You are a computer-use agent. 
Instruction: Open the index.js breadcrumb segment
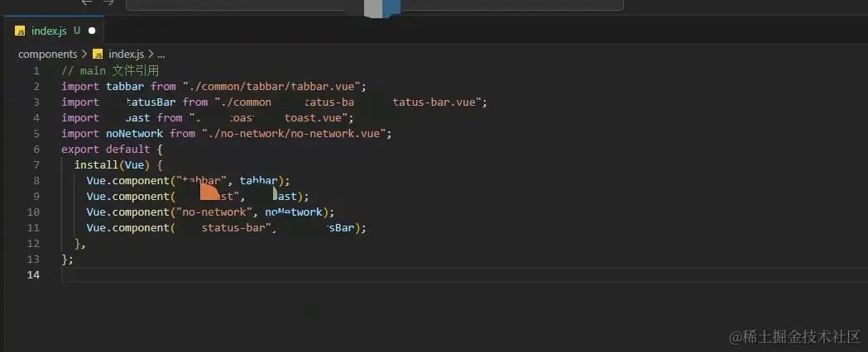point(126,55)
